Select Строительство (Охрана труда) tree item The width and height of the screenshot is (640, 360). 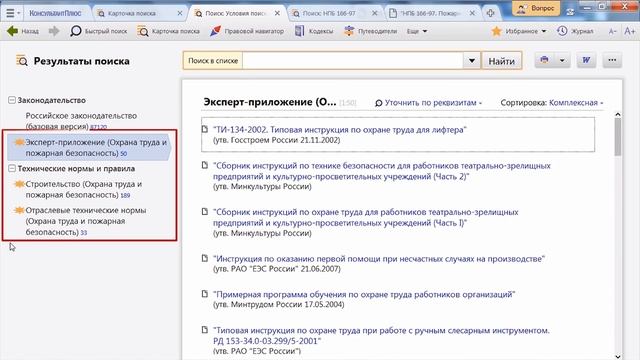tap(84, 189)
